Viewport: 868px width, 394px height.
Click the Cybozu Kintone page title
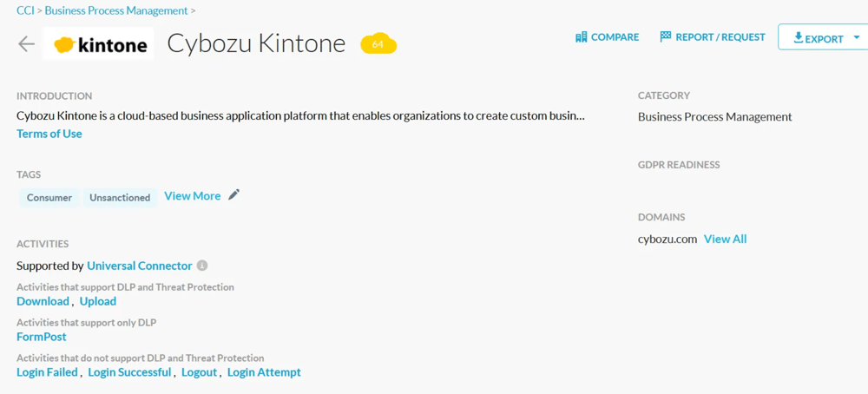point(256,43)
